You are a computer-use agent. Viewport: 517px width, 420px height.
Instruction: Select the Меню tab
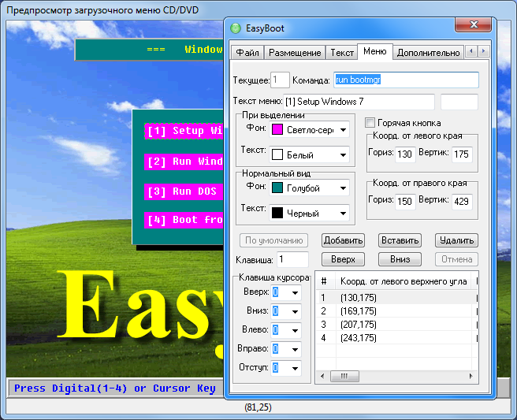click(x=375, y=51)
